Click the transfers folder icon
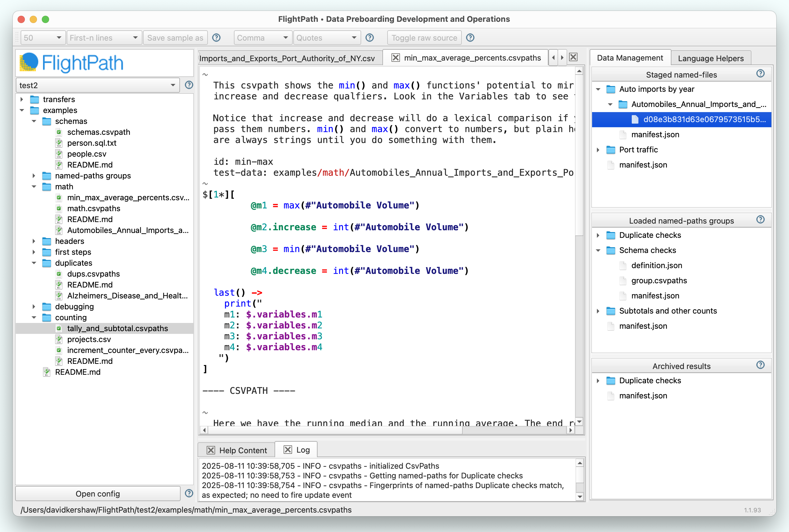The image size is (789, 532). [x=34, y=99]
